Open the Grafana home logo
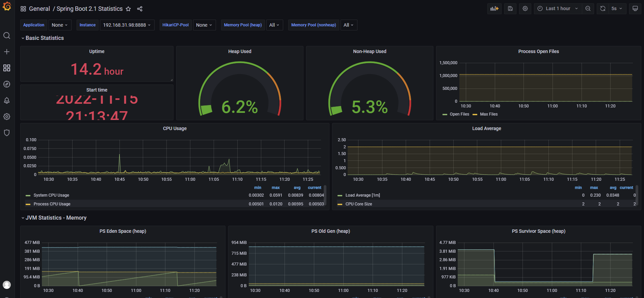Viewport: 644px width, 298px height. (x=7, y=6)
